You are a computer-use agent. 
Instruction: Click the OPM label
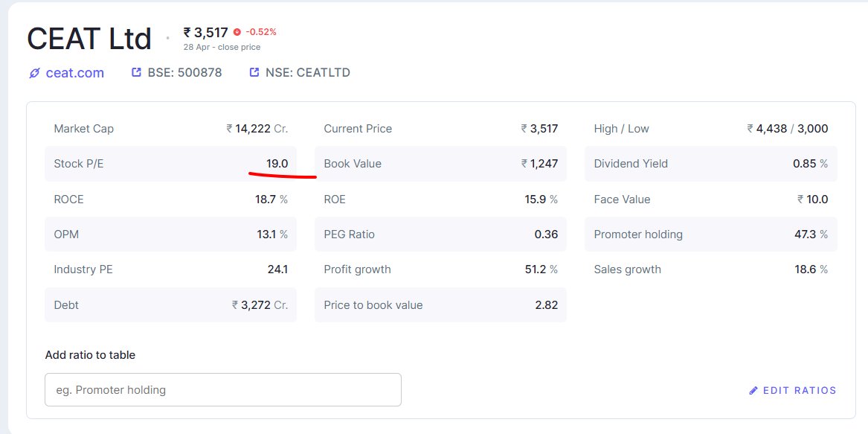point(66,234)
